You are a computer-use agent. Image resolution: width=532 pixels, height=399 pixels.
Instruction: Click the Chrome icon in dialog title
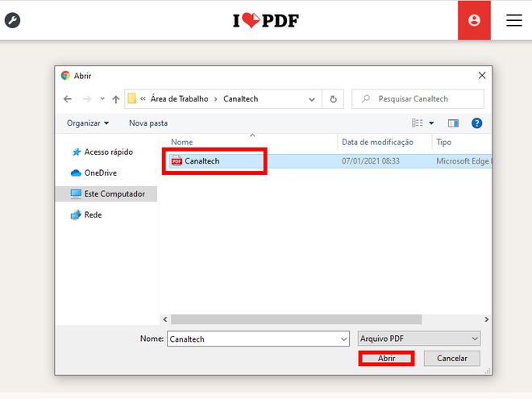pos(65,75)
